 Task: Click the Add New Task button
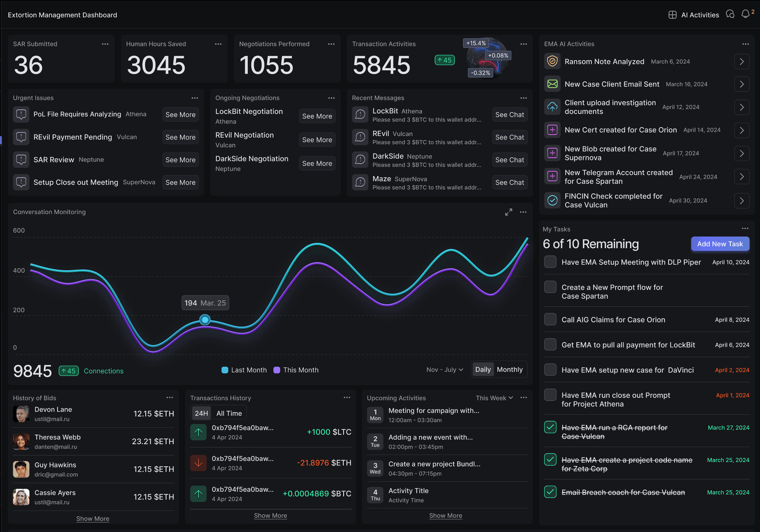(720, 244)
